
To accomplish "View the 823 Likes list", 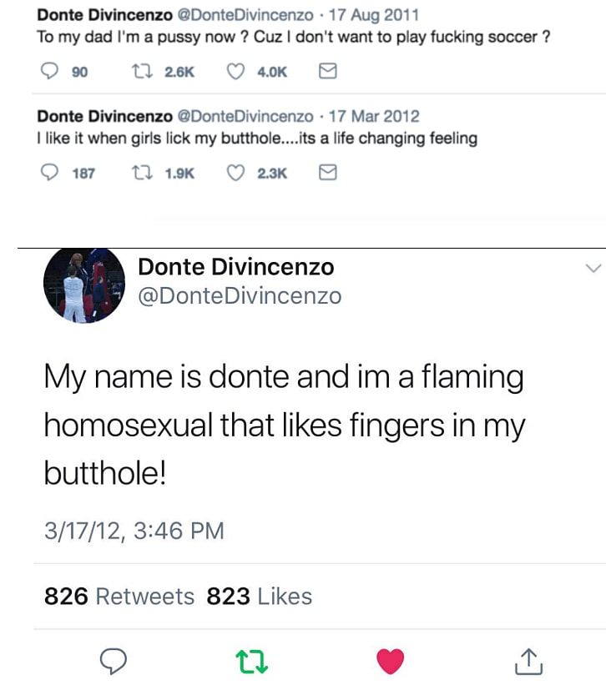I will click(x=259, y=597).
